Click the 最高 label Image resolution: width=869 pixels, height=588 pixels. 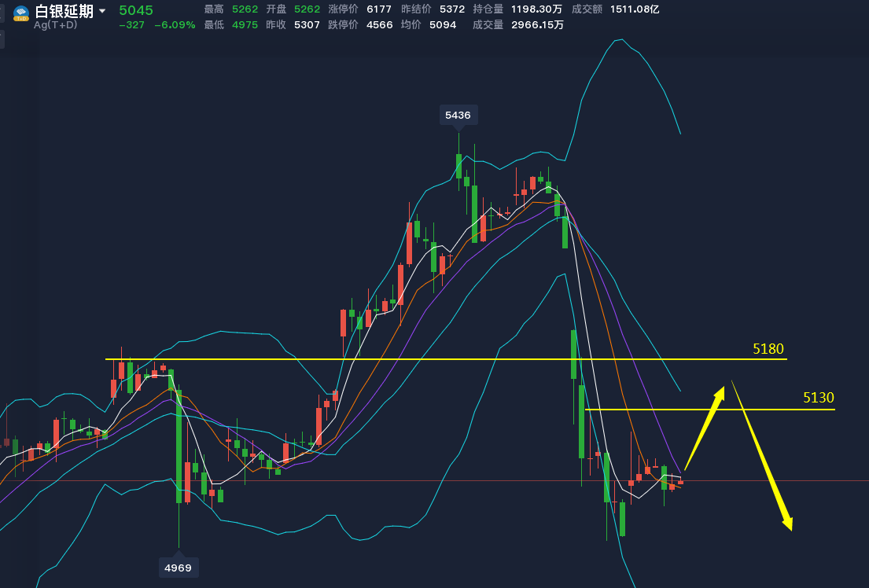coord(214,9)
